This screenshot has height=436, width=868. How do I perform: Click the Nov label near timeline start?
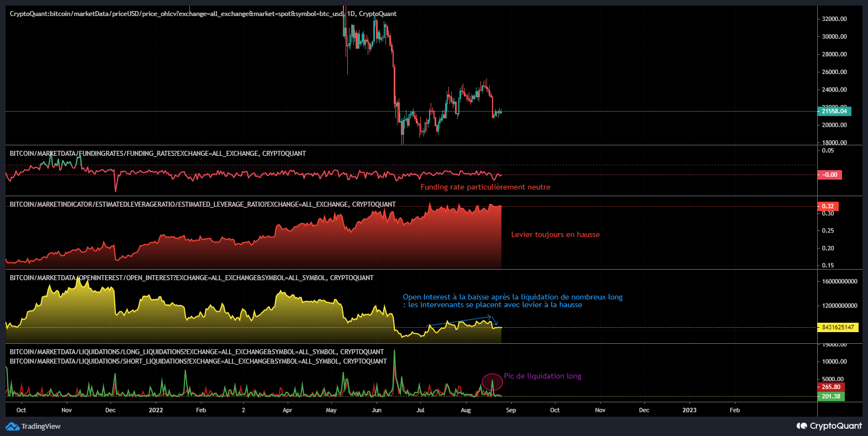pos(66,410)
